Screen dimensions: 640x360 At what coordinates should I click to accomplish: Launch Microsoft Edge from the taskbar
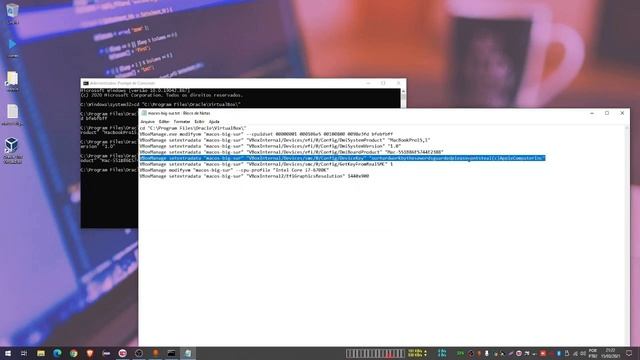coord(57,353)
